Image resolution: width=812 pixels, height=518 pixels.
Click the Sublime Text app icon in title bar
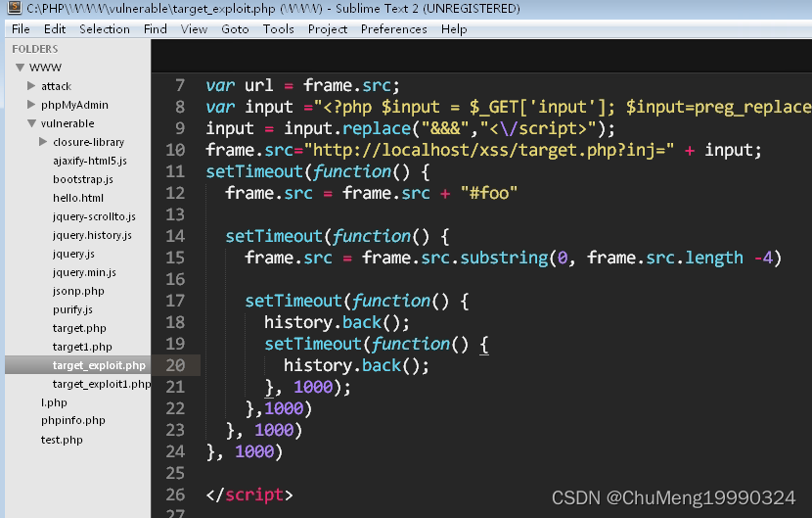point(14,7)
